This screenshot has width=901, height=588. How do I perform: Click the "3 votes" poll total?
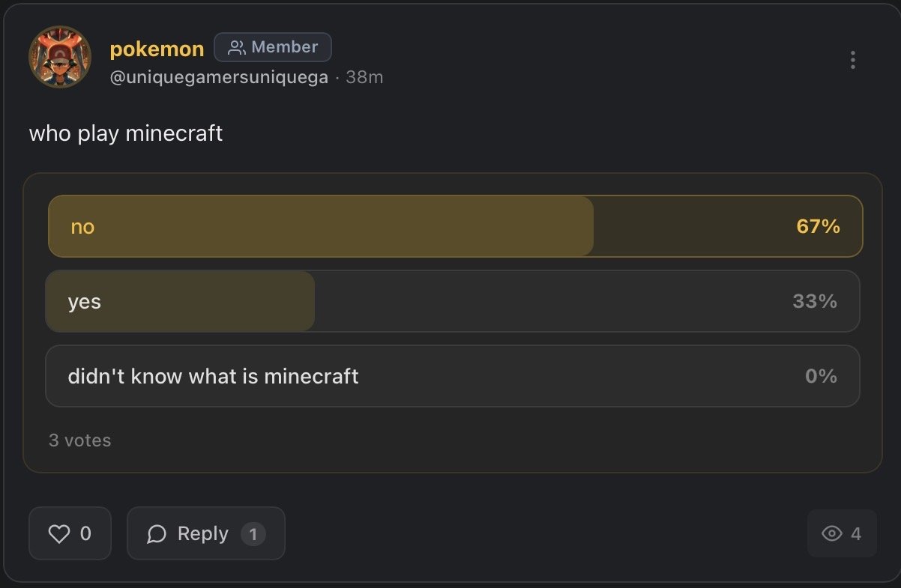(x=79, y=440)
